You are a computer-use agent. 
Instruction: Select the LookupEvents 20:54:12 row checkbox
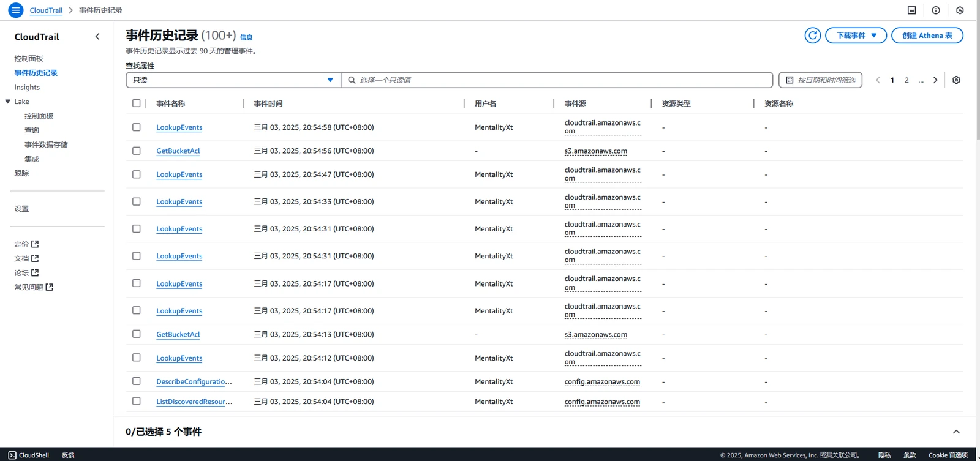136,358
